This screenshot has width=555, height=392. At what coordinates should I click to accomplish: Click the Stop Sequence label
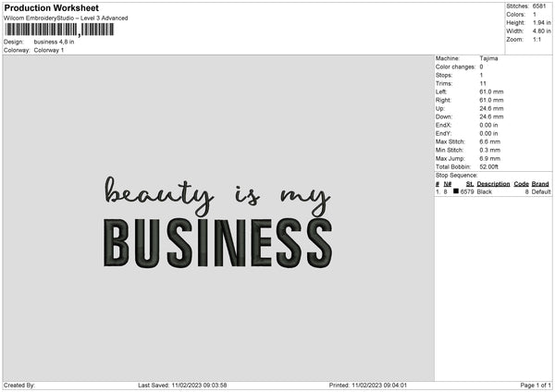456,175
